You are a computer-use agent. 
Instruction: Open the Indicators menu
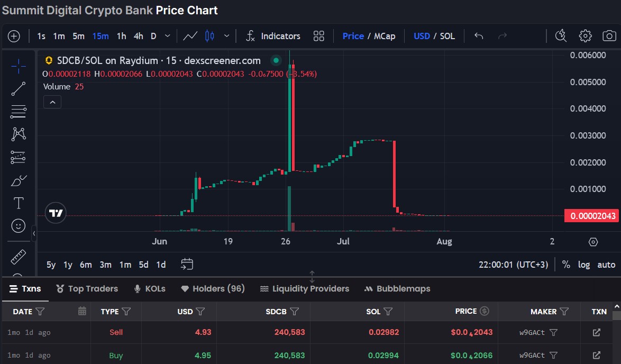273,36
